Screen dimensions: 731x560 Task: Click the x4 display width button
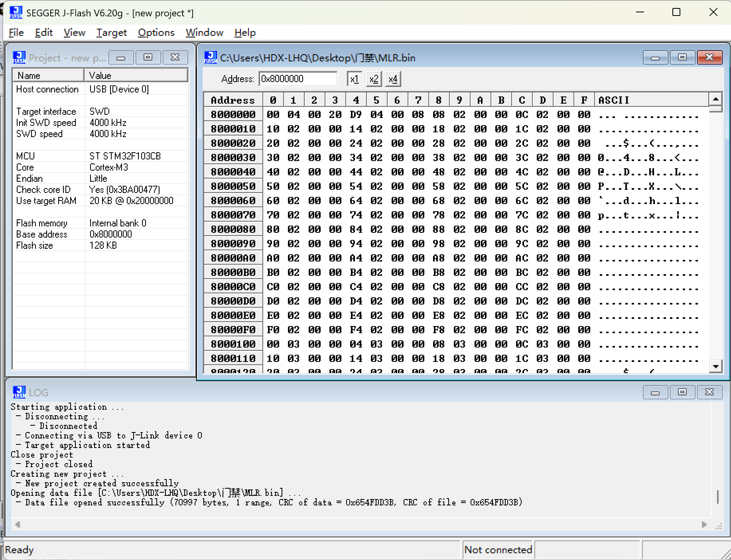pos(393,79)
